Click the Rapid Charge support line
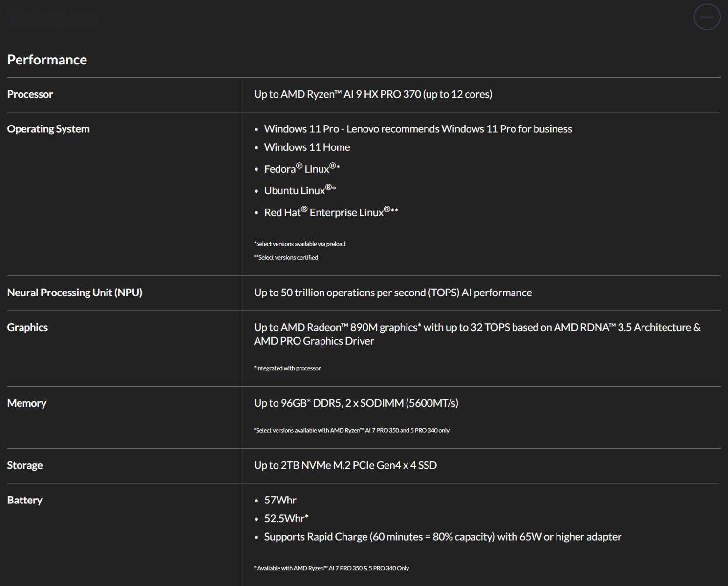This screenshot has height=586, width=728. click(x=443, y=537)
